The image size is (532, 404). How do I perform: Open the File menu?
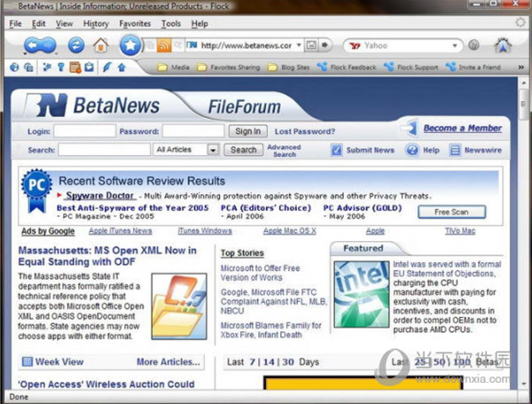(15, 24)
